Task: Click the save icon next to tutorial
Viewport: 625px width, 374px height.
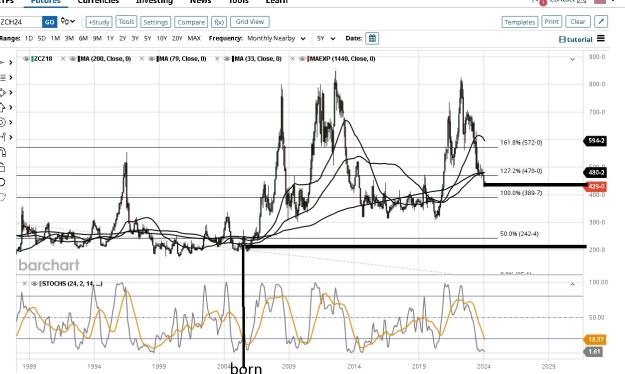Action: coord(562,39)
